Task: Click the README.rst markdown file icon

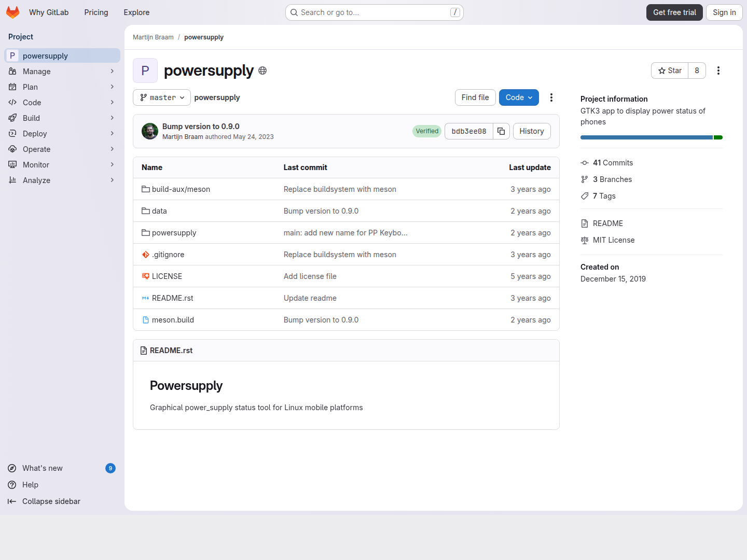Action: pyautogui.click(x=146, y=298)
